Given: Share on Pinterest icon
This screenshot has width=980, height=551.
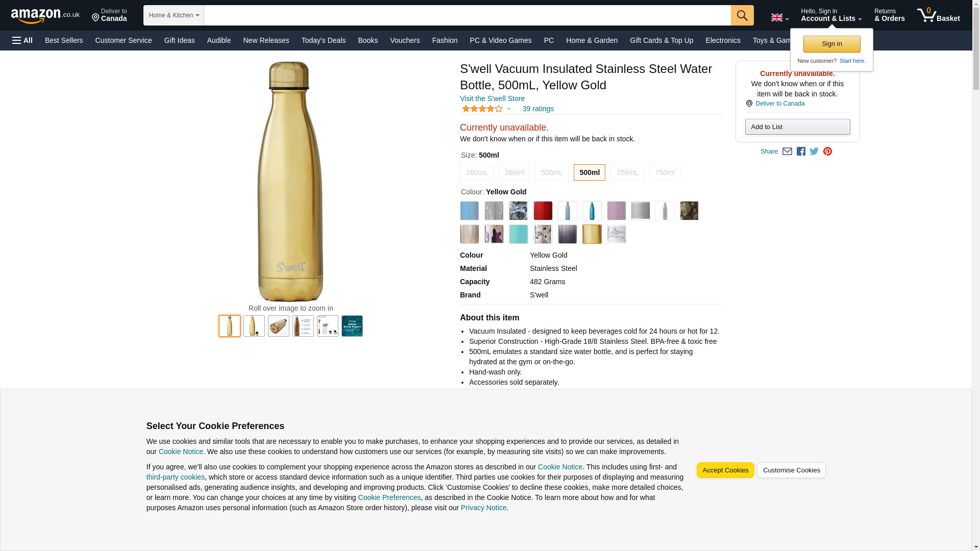Looking at the screenshot, I should 827,152.
